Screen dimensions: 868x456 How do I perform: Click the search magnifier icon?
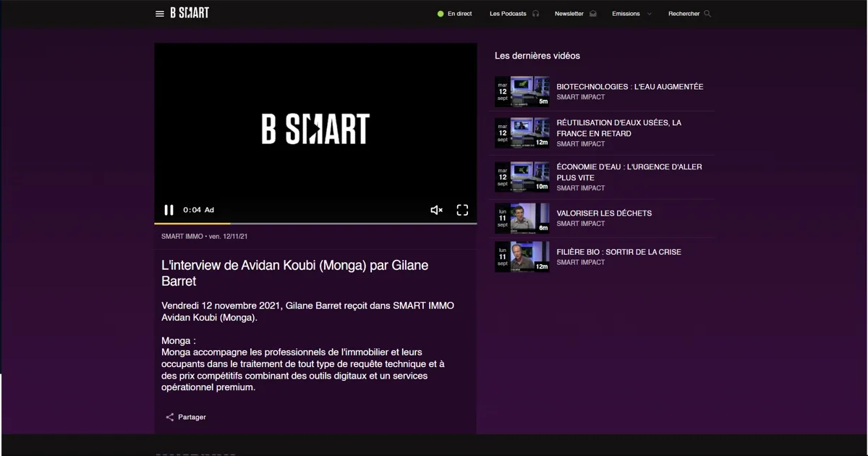(707, 14)
